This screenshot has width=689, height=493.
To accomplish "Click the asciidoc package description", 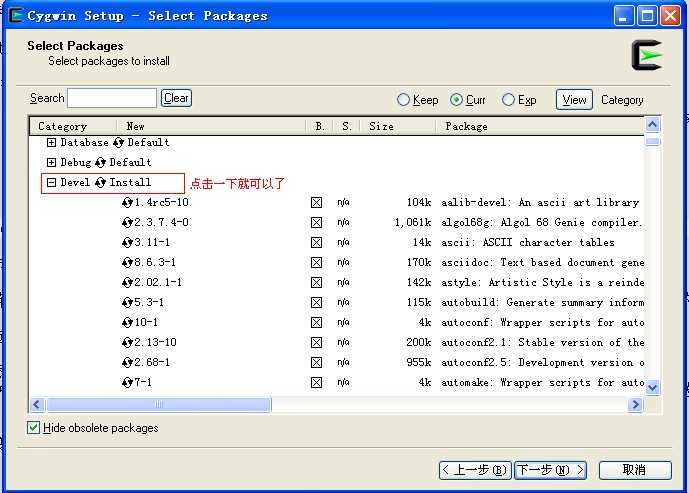I will click(x=543, y=263).
